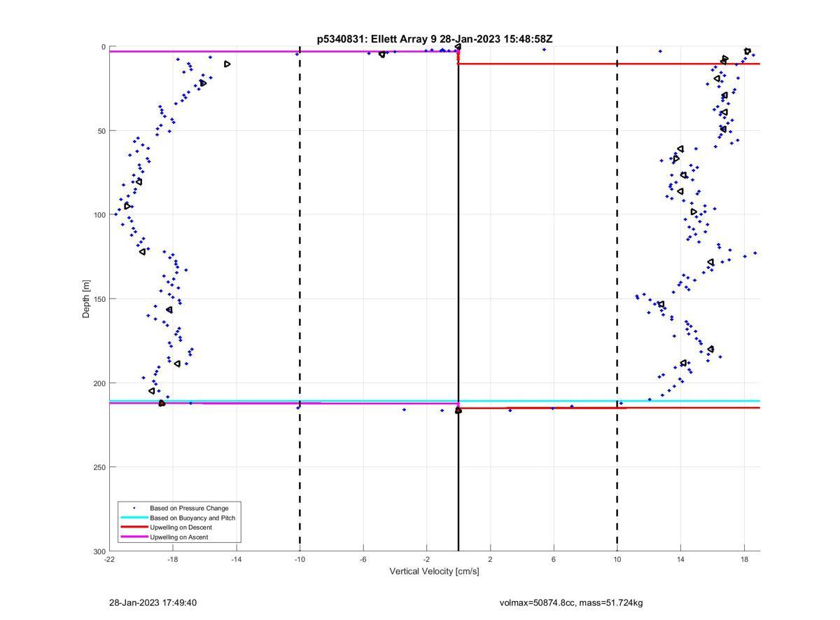Click the cyan line swatch in legend
The height and width of the screenshot is (620, 840).
pyautogui.click(x=134, y=518)
